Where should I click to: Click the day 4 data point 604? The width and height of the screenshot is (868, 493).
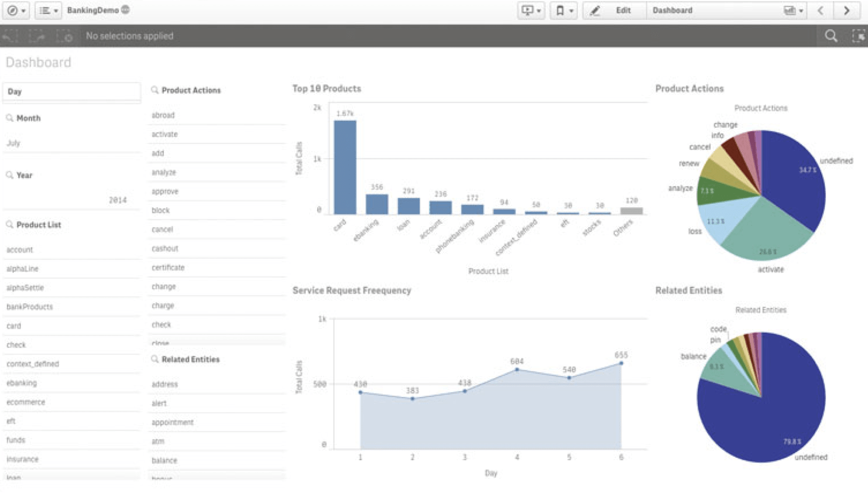[517, 370]
